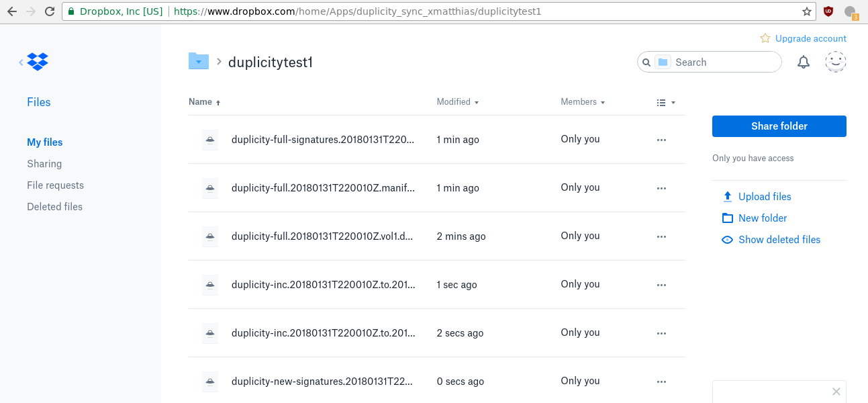868x403 pixels.
Task: Click the duplicitytest1 folder title
Action: point(271,62)
